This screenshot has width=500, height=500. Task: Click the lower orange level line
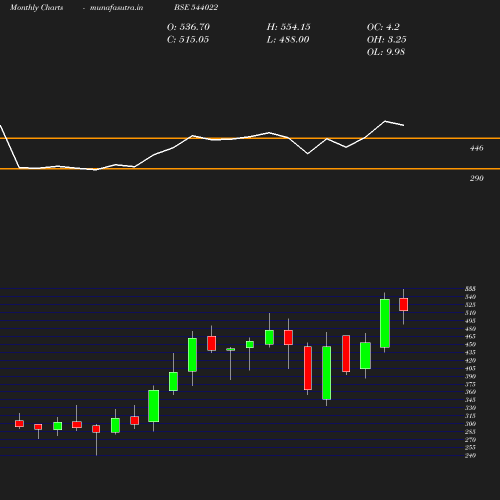tap(250, 169)
